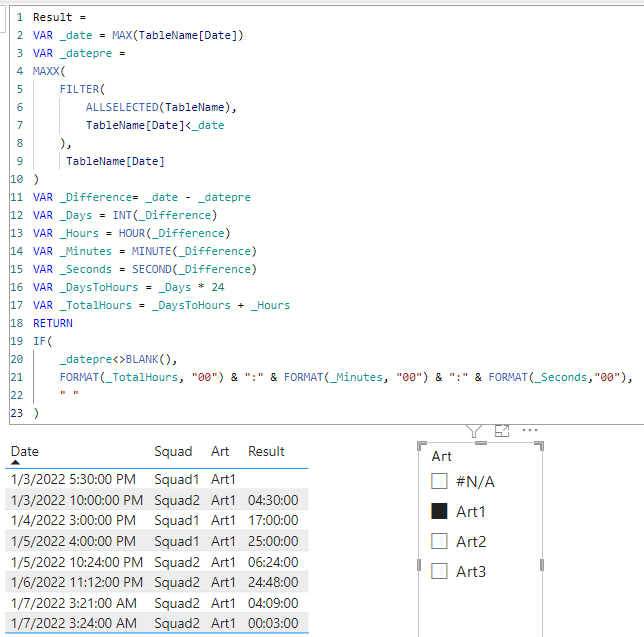
Task: Click the top-right resize handle of the slicer
Action: pyautogui.click(x=539, y=446)
